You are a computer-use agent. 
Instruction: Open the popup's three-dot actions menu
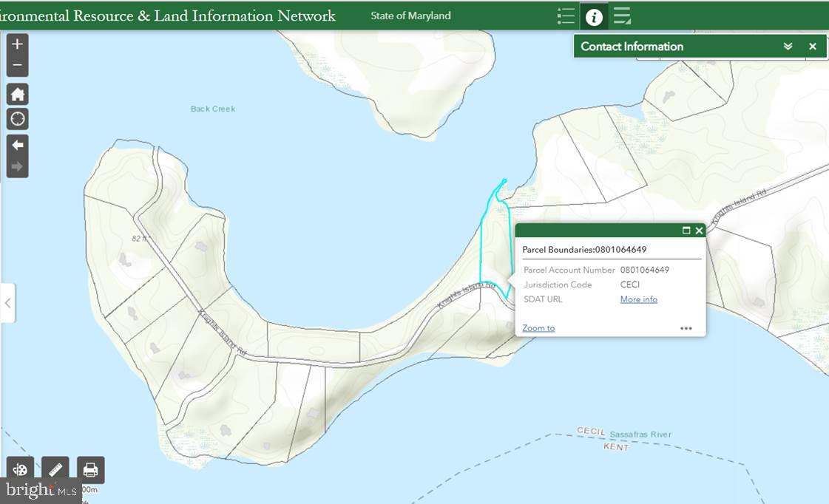click(x=686, y=328)
